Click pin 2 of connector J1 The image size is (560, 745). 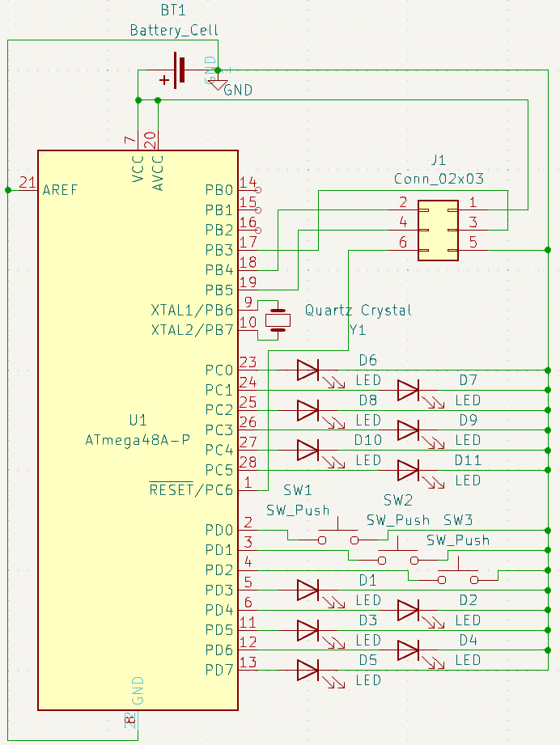point(403,202)
